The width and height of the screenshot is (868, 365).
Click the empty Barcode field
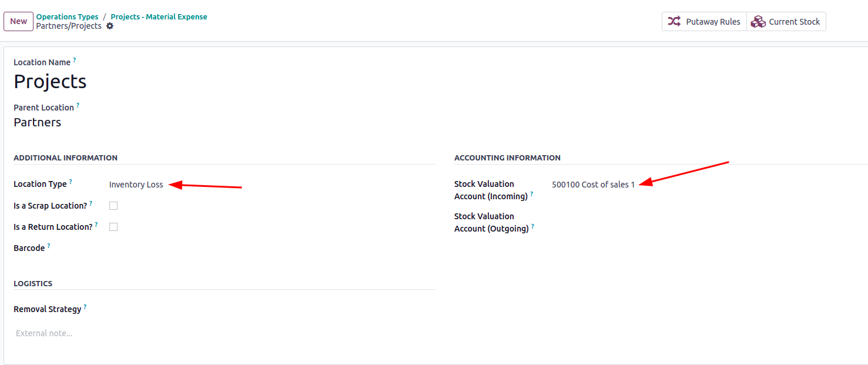tap(272, 248)
